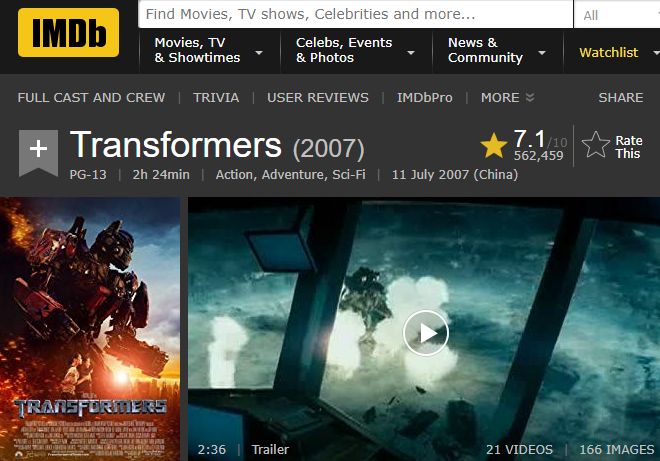The width and height of the screenshot is (660, 461).
Task: Click the Find Movies search field
Action: 355,14
